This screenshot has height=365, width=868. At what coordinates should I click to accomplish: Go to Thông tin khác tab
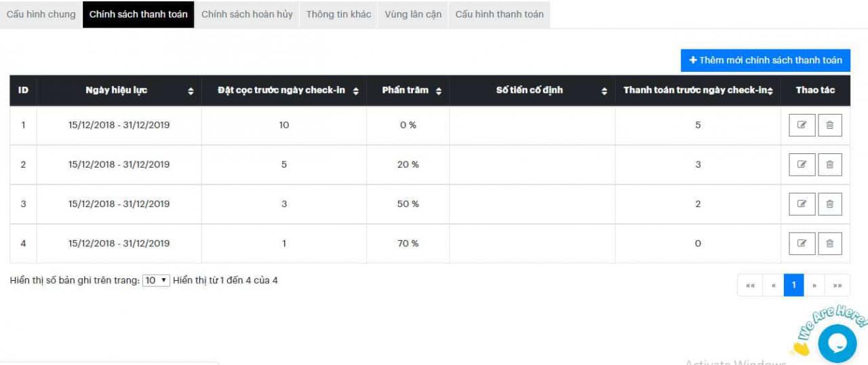(x=338, y=14)
